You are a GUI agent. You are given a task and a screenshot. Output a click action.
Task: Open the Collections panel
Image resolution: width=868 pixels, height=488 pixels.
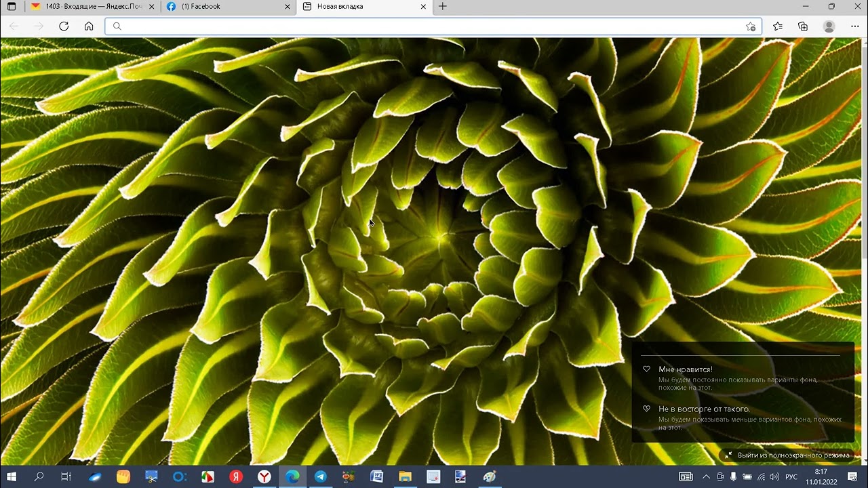(x=803, y=26)
